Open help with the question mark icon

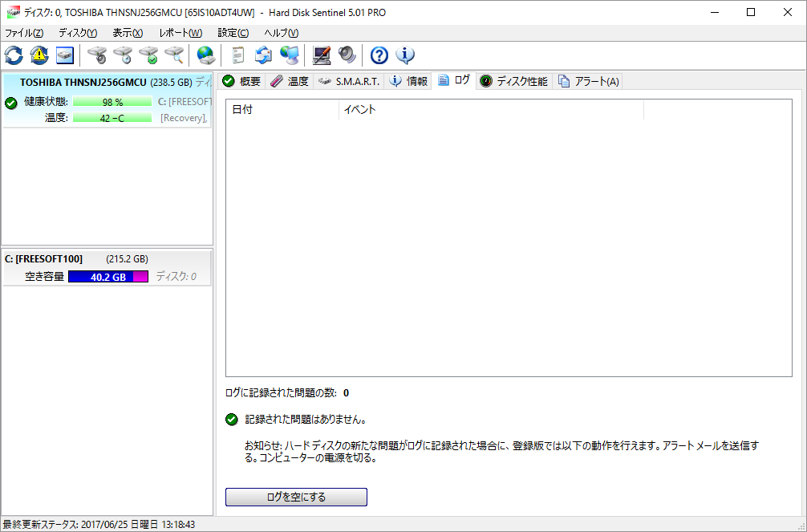point(379,55)
